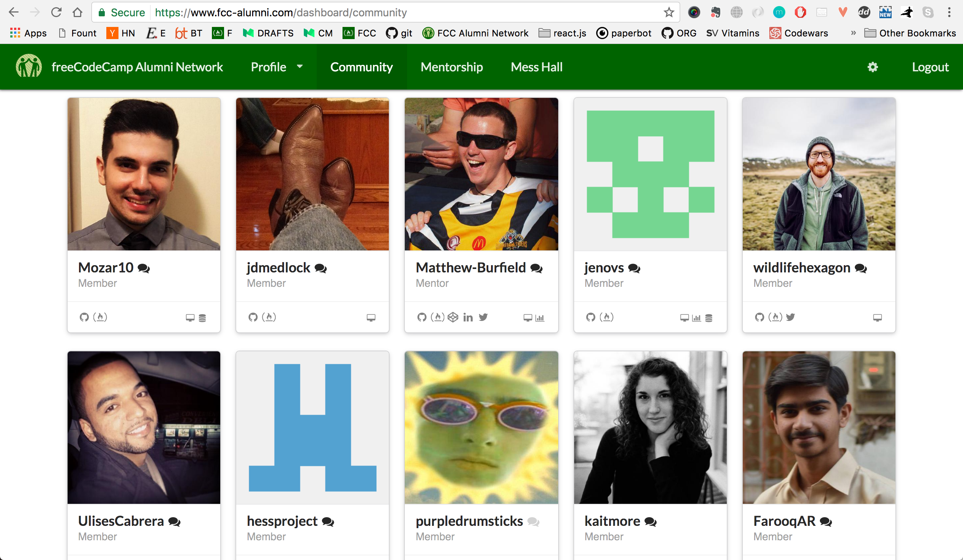
Task: Click the chat bubble next to kaitmore
Action: point(650,521)
